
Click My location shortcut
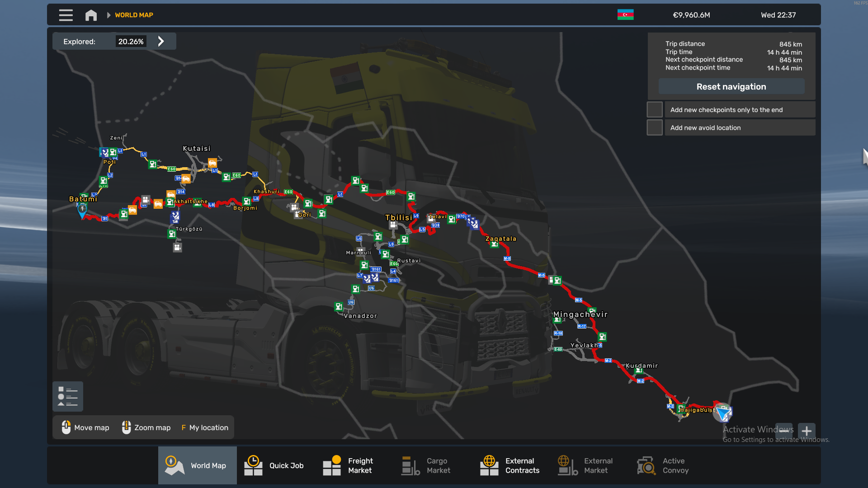pos(205,427)
